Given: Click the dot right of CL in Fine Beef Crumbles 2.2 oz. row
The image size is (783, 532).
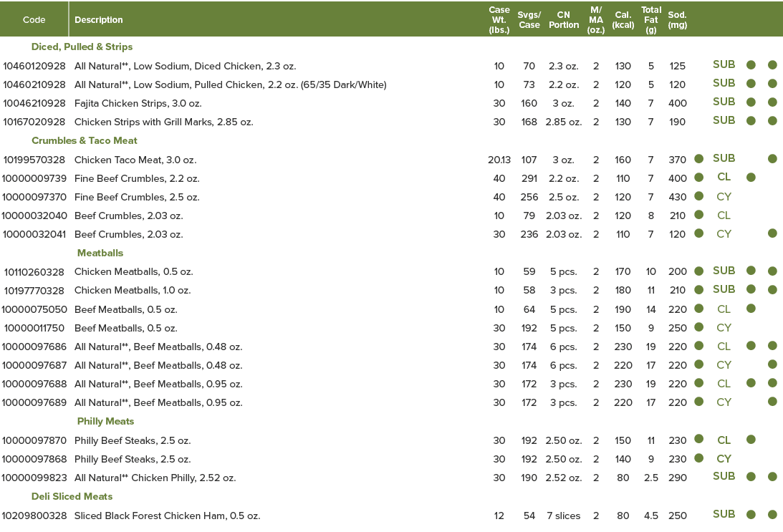Looking at the screenshot, I should [751, 178].
